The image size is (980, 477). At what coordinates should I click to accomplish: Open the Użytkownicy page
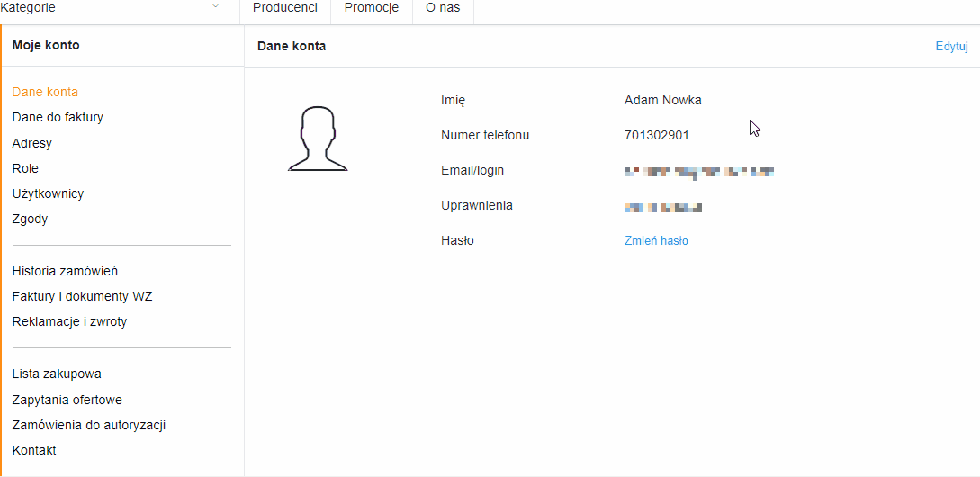pyautogui.click(x=48, y=193)
